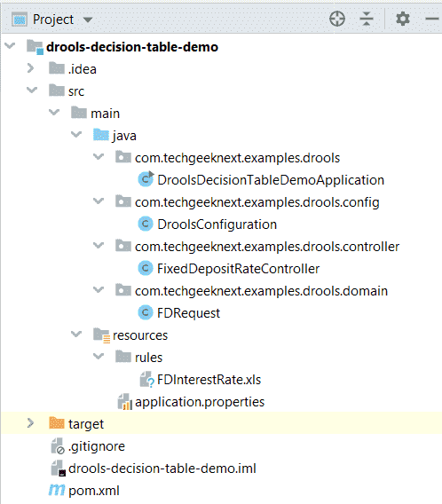Screen dimensions: 442x504
Task: Expand the .idea folder
Action: click(x=30, y=68)
